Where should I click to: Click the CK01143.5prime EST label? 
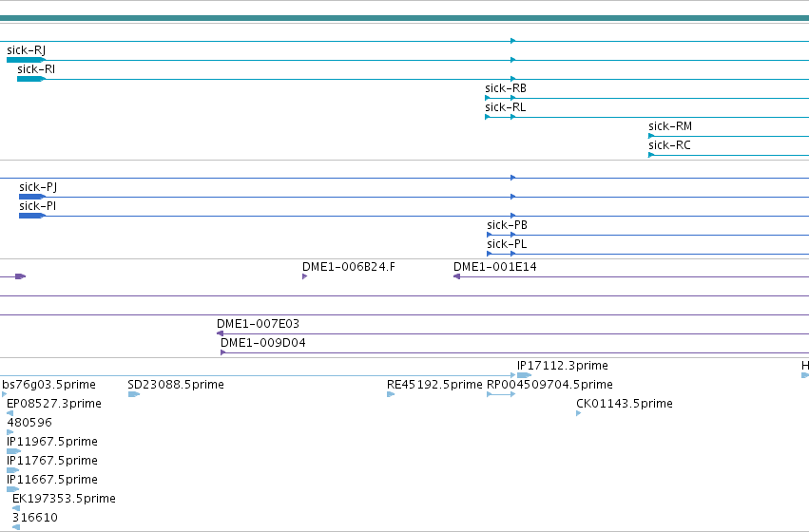(x=625, y=404)
